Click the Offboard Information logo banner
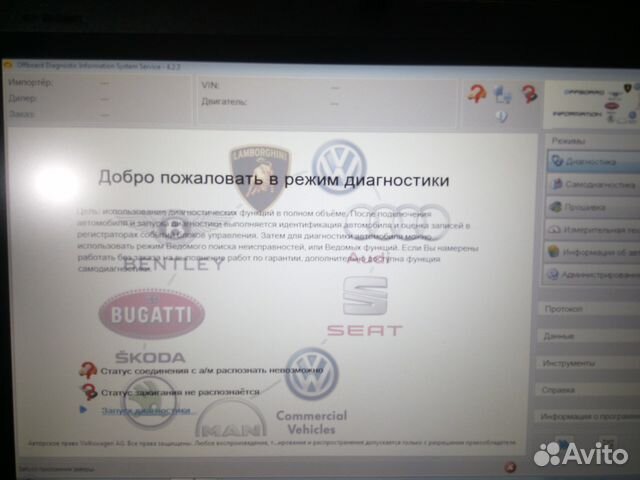The height and width of the screenshot is (480, 640). click(x=593, y=104)
